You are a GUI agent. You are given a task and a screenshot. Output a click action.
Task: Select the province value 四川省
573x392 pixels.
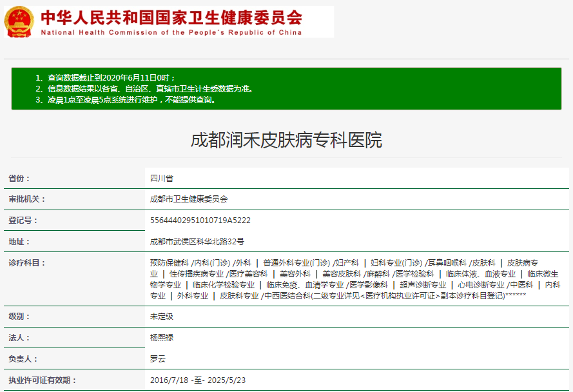point(162,179)
